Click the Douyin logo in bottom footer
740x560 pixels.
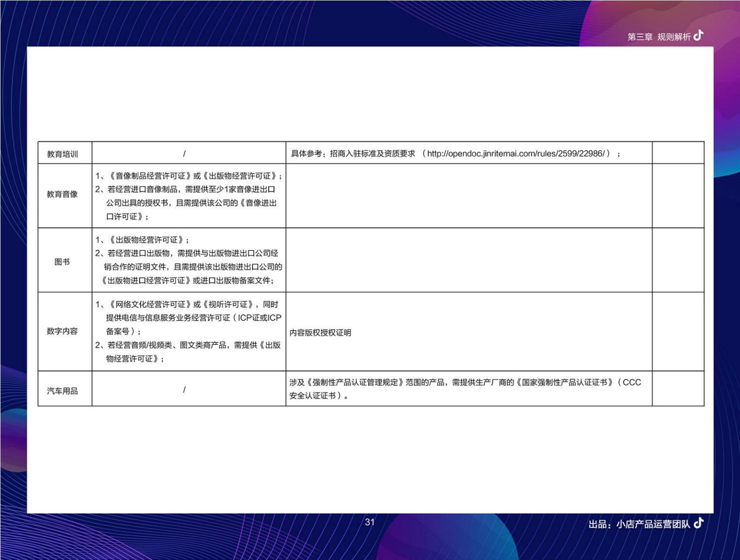[698, 523]
